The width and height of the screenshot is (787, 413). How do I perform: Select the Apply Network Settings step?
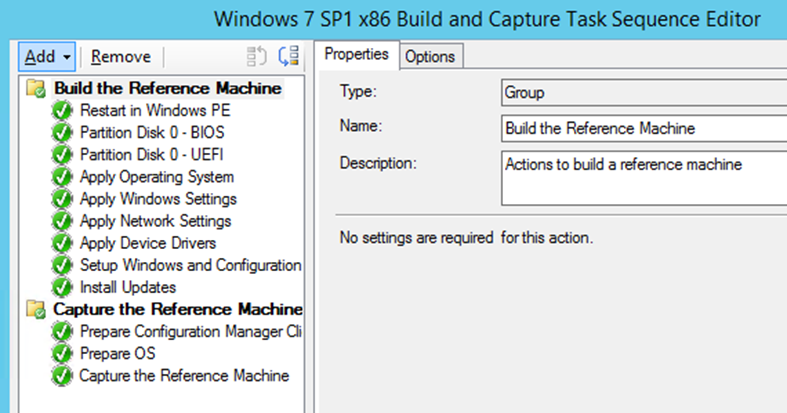[156, 221]
